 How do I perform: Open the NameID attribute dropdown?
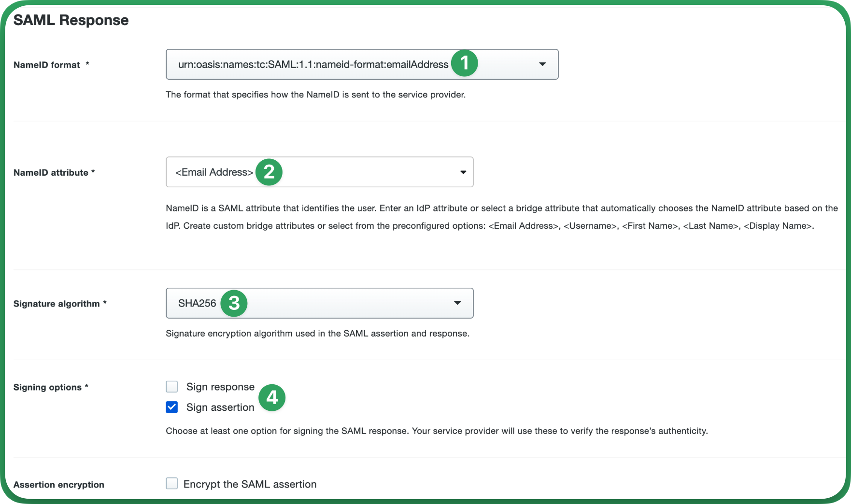(x=319, y=172)
